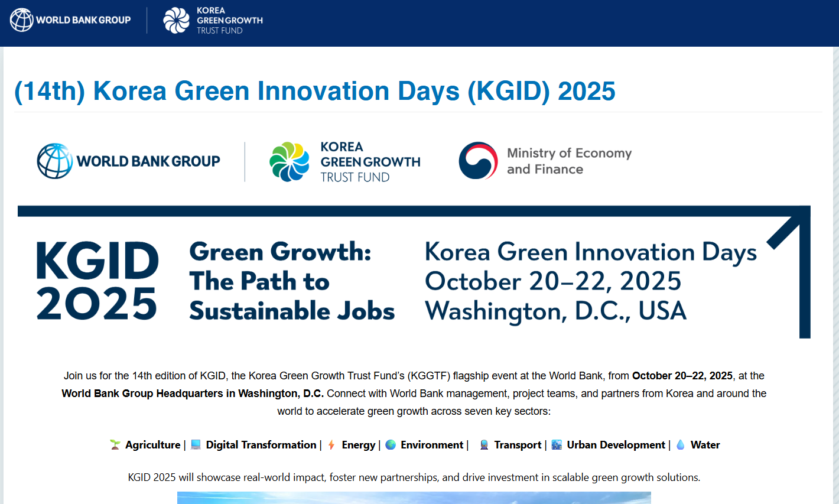
Task: Click the Ministry of Economy and Finance emblem
Action: 478,161
